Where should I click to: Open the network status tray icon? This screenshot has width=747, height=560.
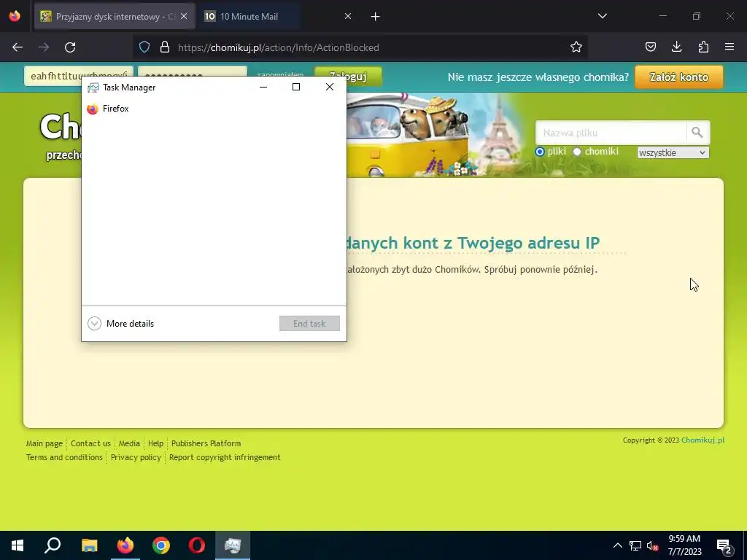point(635,545)
